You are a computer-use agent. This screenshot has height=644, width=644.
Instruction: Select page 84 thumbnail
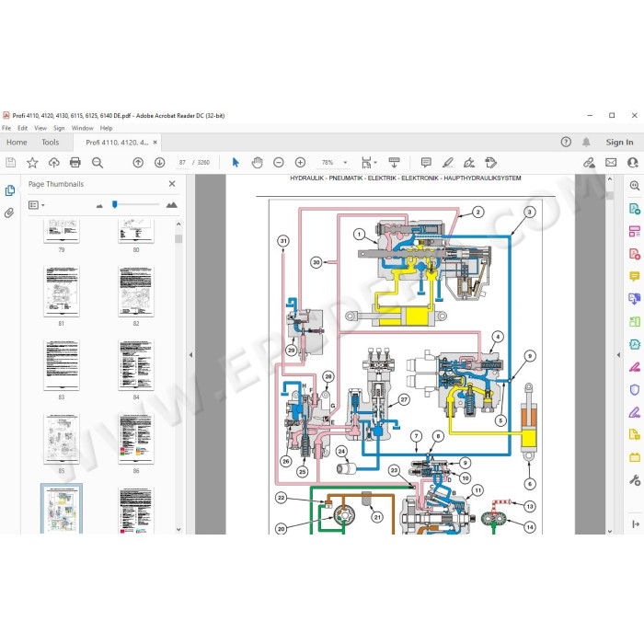pos(136,364)
